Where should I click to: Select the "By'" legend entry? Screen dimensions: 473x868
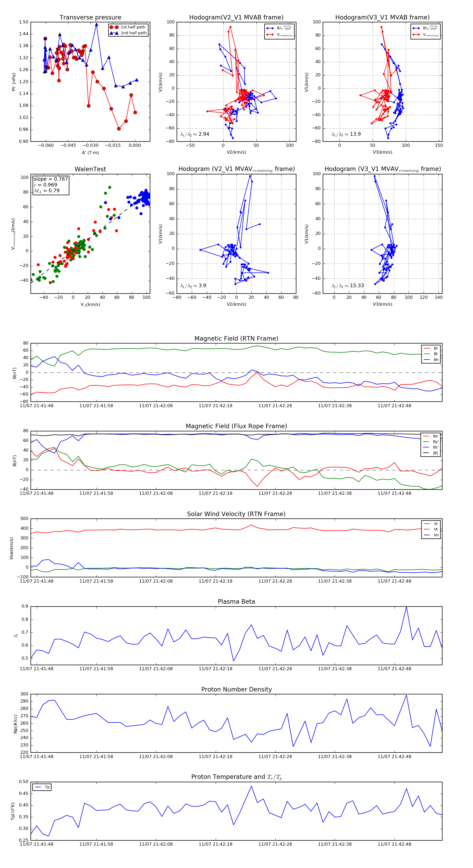pos(431,442)
